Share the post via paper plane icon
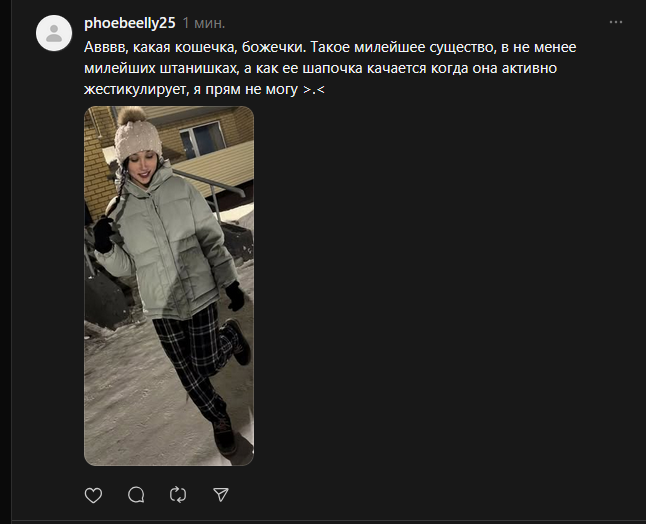 pyautogui.click(x=221, y=494)
